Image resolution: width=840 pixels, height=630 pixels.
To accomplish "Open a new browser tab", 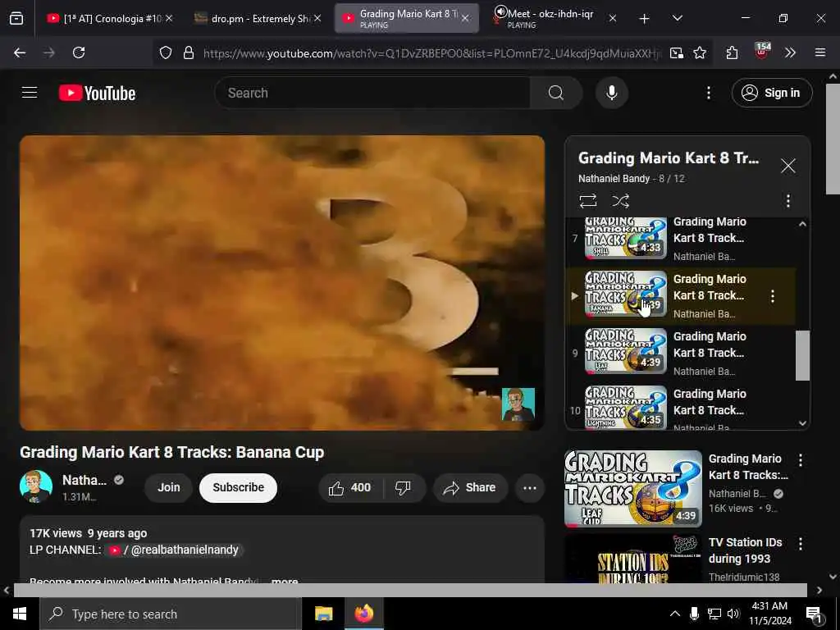I will click(x=644, y=19).
